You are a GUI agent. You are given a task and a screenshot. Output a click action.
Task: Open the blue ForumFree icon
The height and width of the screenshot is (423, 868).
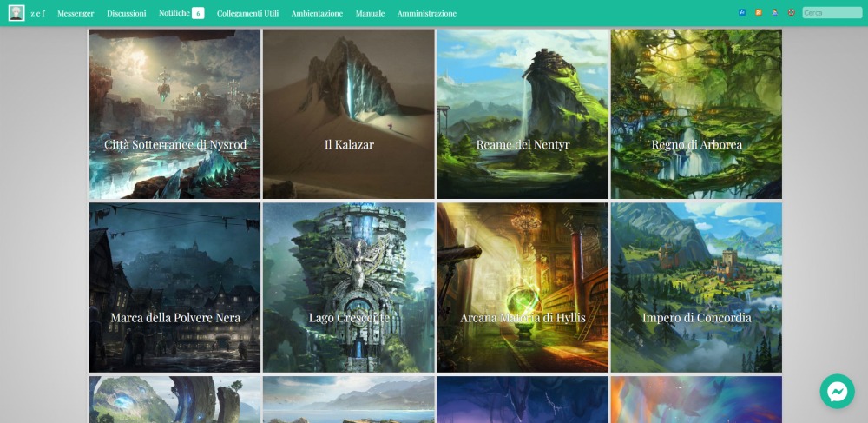coord(742,12)
